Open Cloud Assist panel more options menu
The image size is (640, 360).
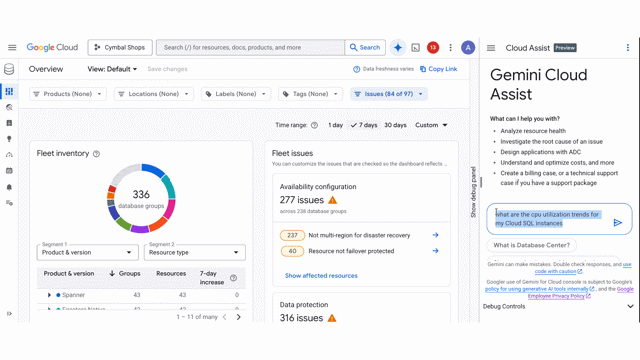pyautogui.click(x=628, y=48)
